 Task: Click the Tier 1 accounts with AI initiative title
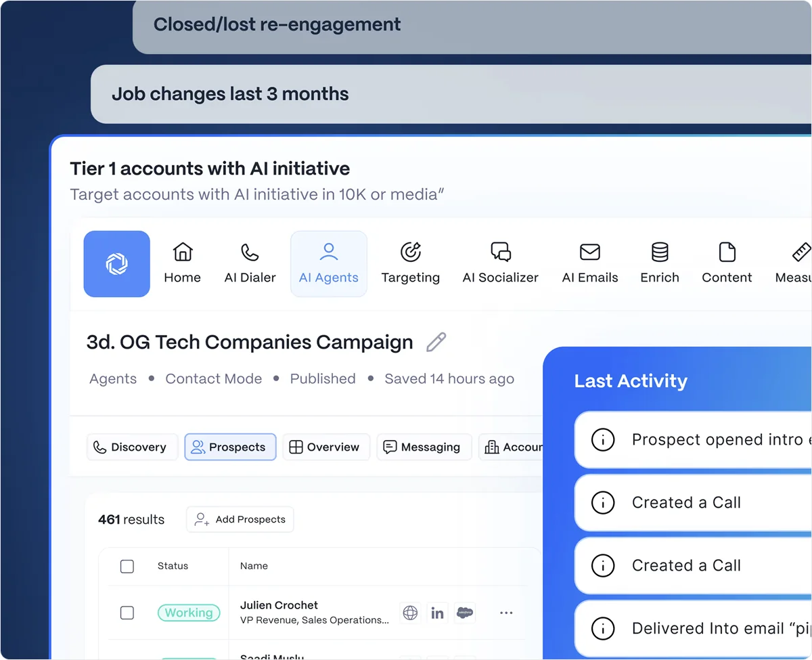(210, 169)
